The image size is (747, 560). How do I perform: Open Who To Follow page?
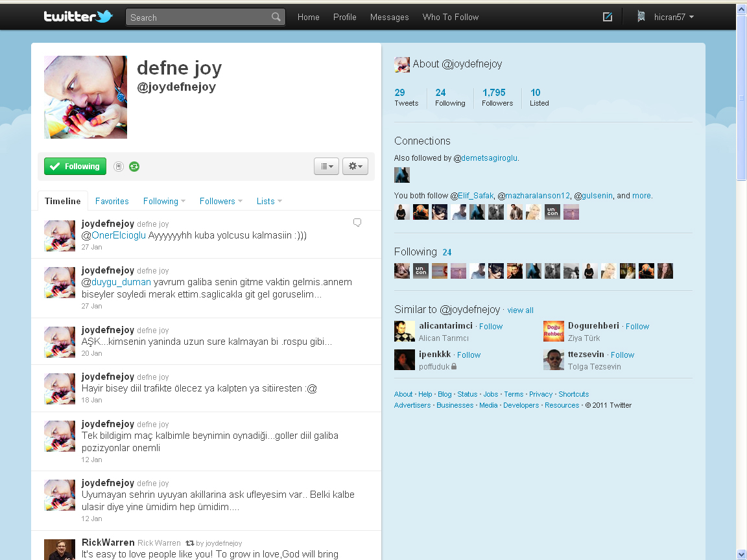[450, 17]
